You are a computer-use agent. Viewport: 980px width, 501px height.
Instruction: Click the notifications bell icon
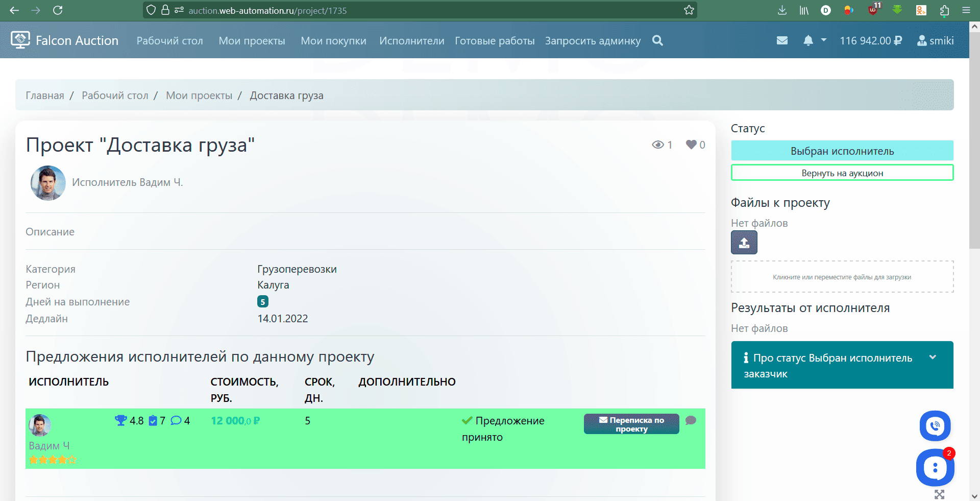[808, 41]
